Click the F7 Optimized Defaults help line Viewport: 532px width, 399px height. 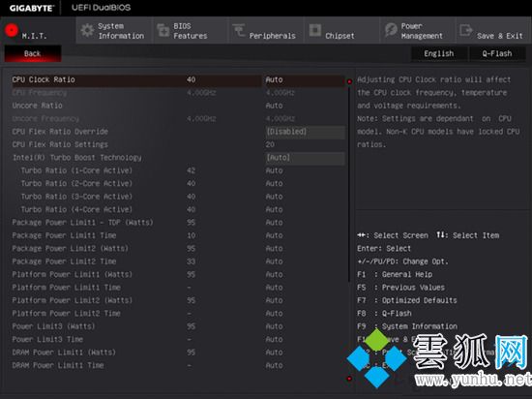[x=407, y=301]
